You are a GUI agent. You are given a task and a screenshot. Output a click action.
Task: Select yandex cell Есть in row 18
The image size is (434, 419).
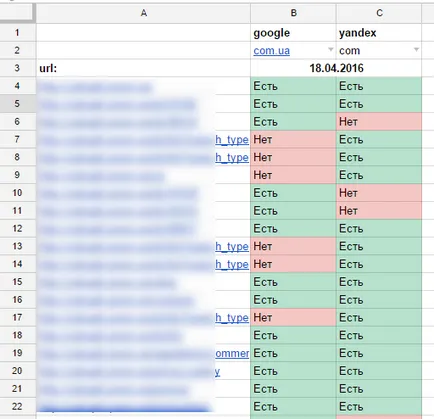379,335
